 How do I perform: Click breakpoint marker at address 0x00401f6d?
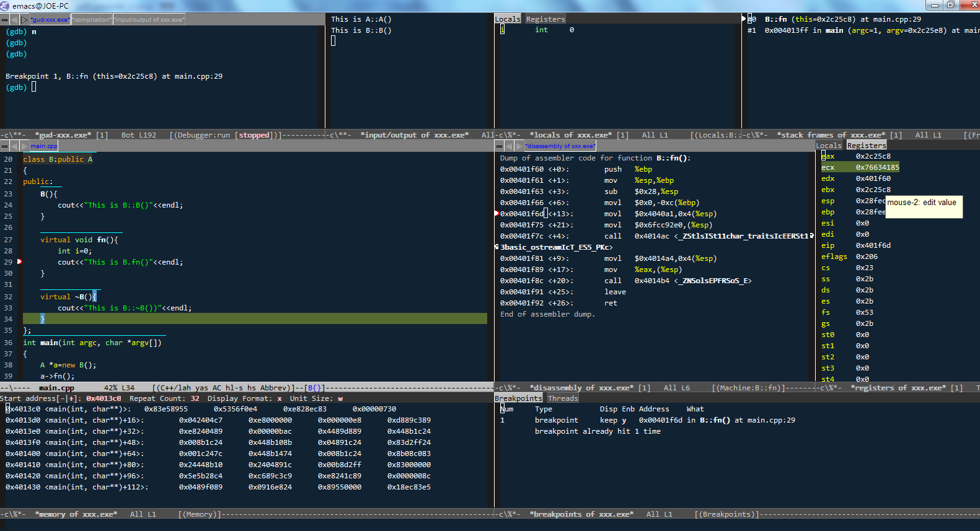[x=497, y=213]
